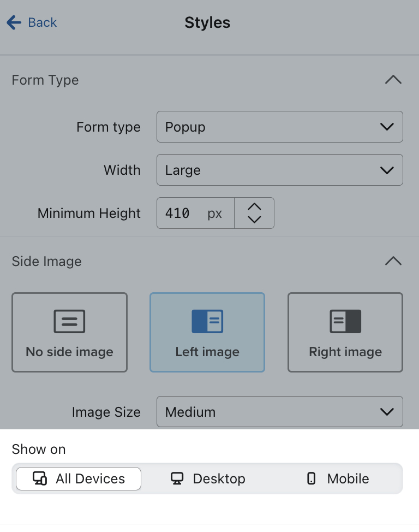
Task: Go Back to the previous panel
Action: (x=32, y=22)
